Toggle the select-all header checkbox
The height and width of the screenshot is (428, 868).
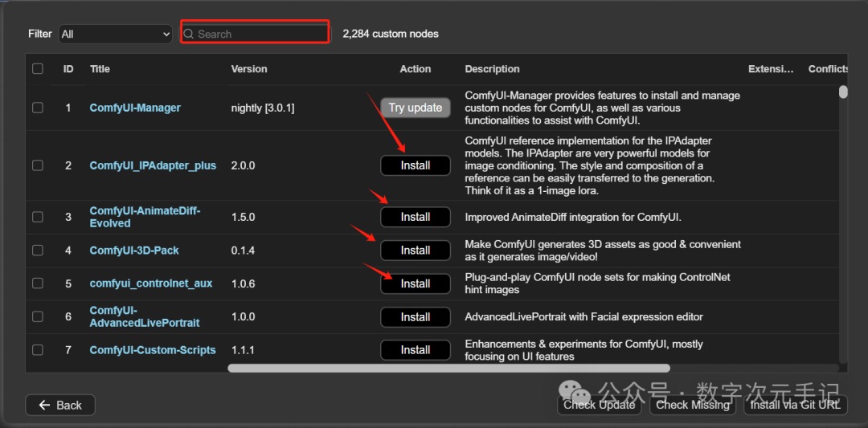point(38,69)
